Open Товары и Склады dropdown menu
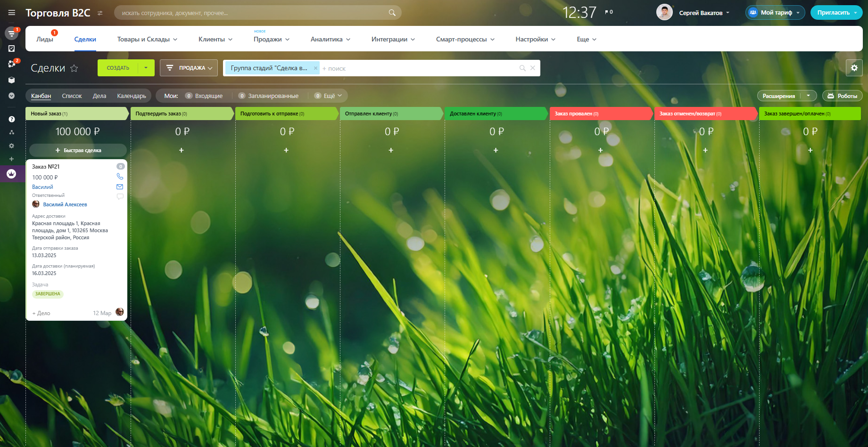 click(147, 39)
